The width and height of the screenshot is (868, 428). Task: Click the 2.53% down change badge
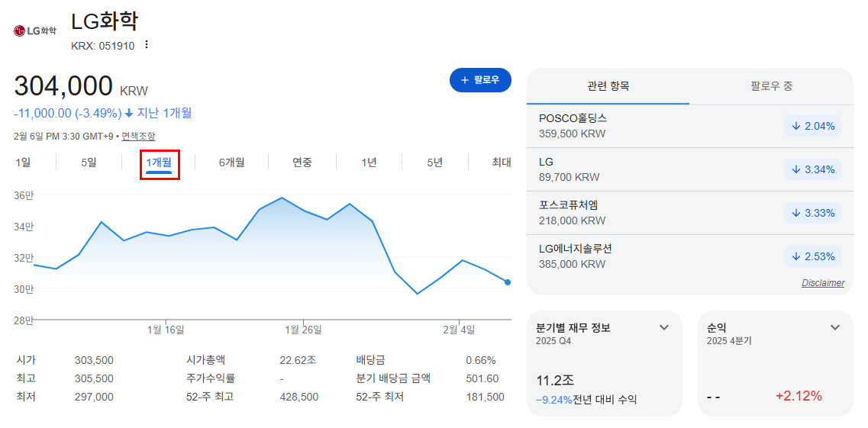pos(812,256)
